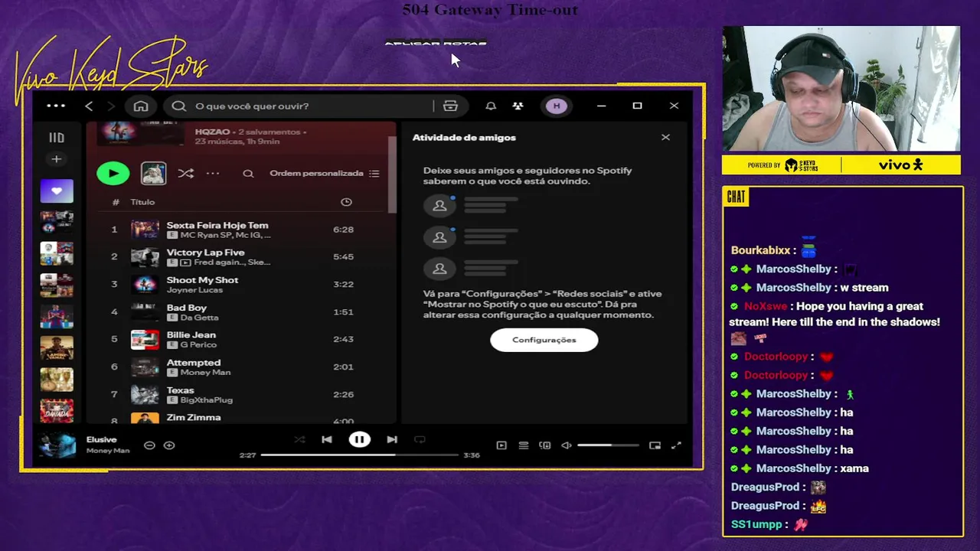The image size is (980, 551).
Task: Click the duration clock column header
Action: point(346,202)
